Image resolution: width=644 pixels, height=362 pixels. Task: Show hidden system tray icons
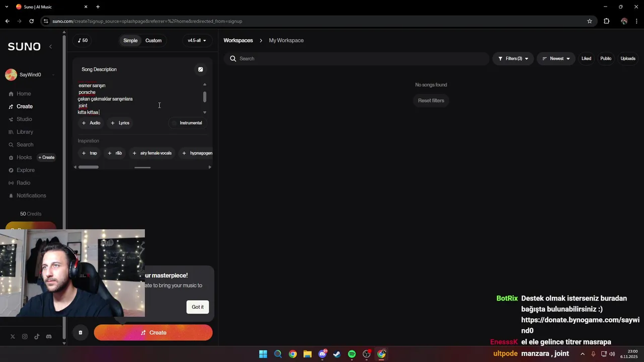coord(583,354)
